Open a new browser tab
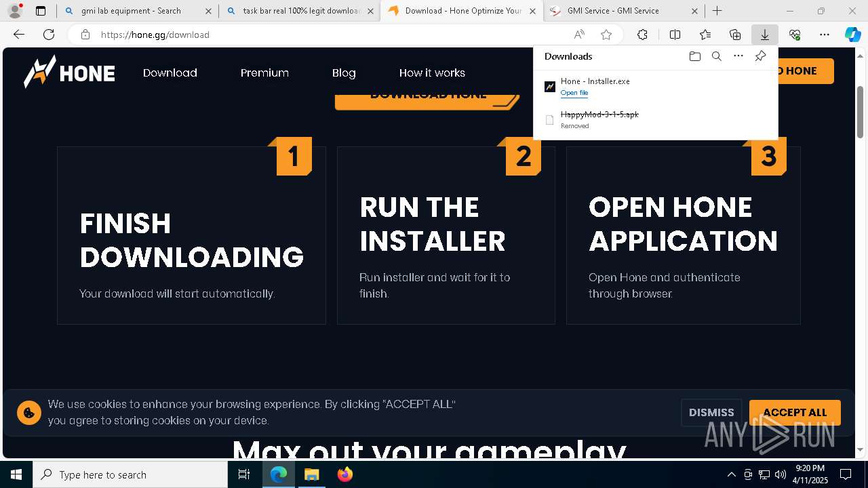The image size is (868, 488). tap(717, 11)
